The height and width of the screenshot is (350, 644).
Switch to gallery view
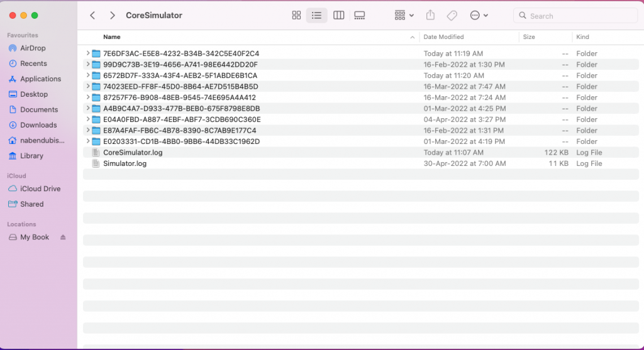point(359,16)
